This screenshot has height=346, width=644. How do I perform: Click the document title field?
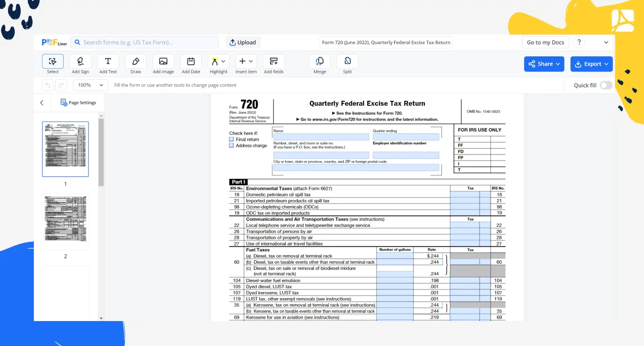[386, 42]
